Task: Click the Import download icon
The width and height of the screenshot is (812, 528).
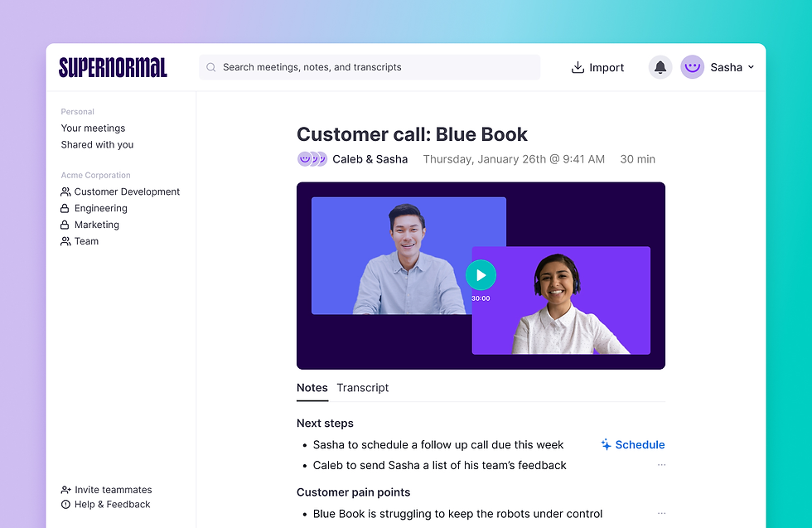Action: (x=578, y=67)
